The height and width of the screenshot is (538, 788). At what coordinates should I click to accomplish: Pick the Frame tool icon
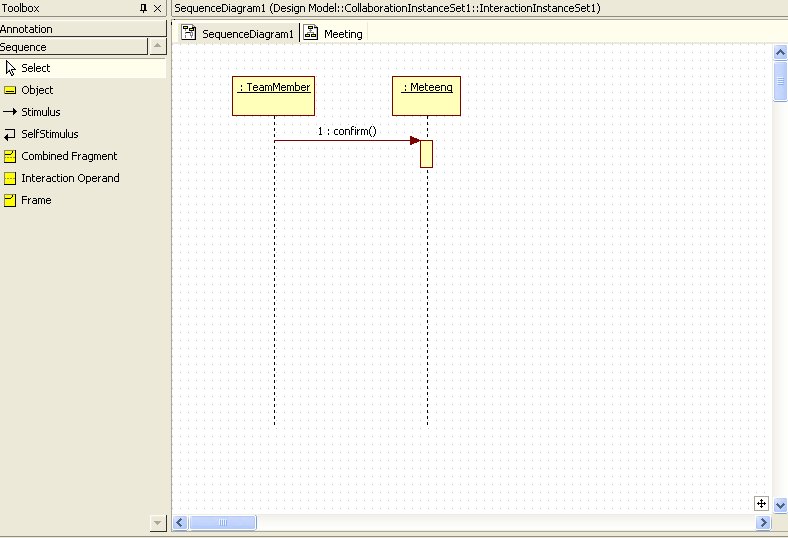pyautogui.click(x=10, y=200)
